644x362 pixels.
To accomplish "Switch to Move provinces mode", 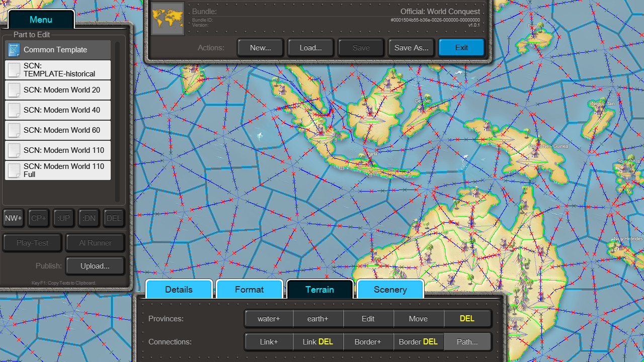I will click(418, 318).
